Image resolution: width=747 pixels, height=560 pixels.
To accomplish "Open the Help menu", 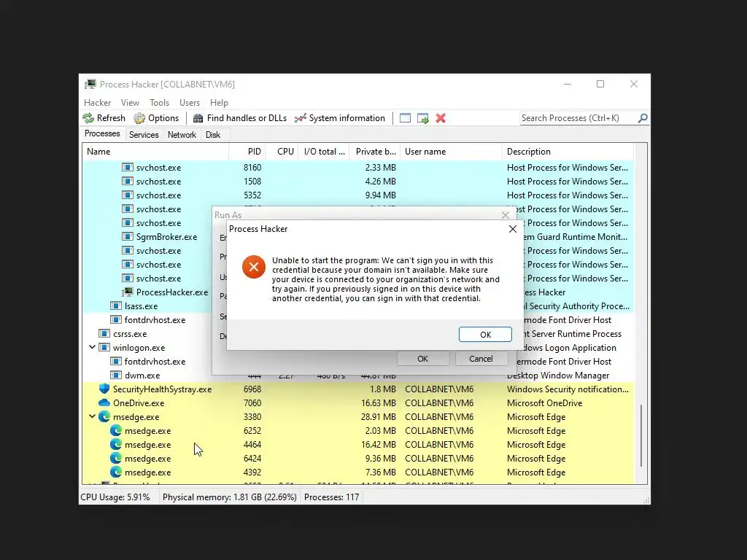I will [219, 102].
